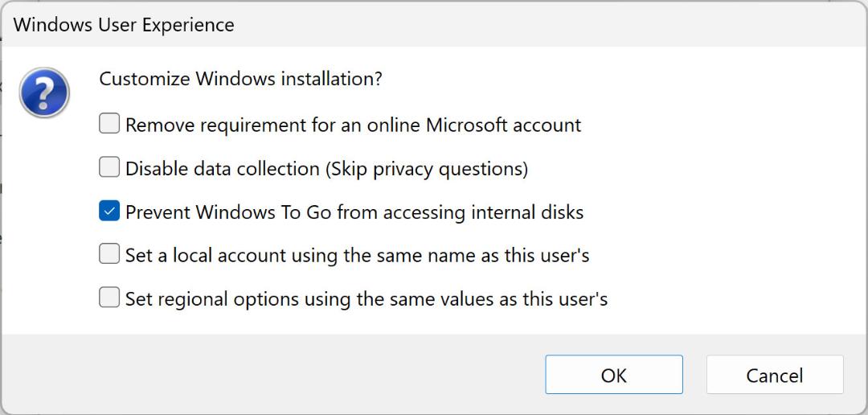This screenshot has width=868, height=415.
Task: Confirm the dialog with the OK button
Action: (614, 375)
